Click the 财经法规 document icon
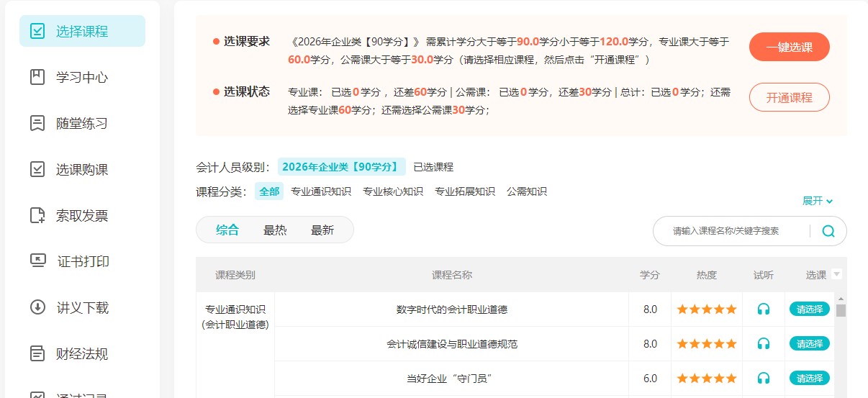868x398 pixels. click(37, 353)
